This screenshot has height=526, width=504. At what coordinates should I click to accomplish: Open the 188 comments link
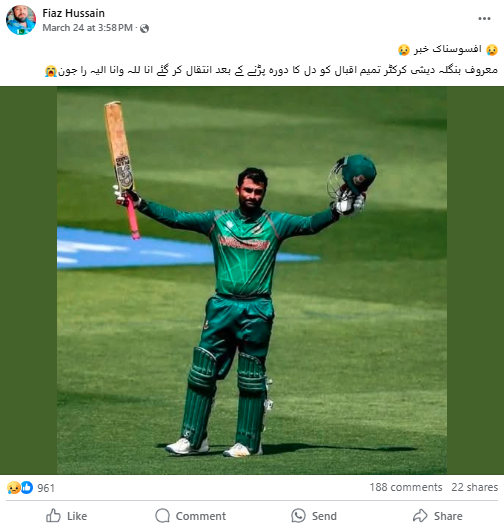coord(406,487)
